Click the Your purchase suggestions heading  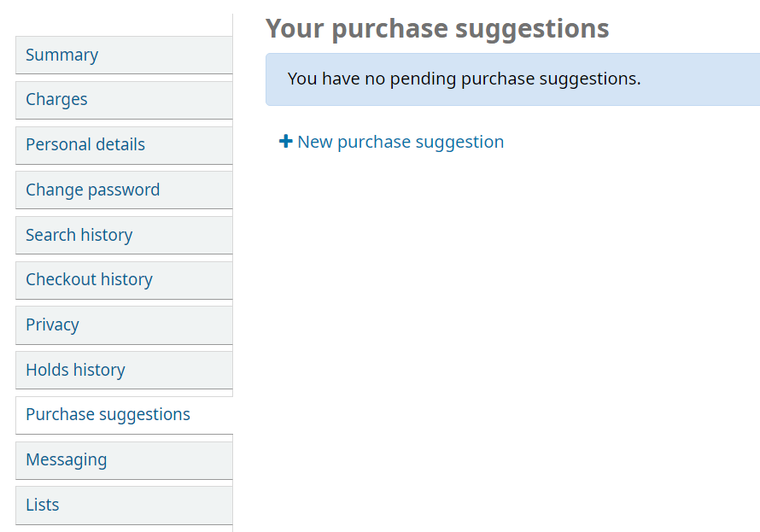pyautogui.click(x=437, y=28)
